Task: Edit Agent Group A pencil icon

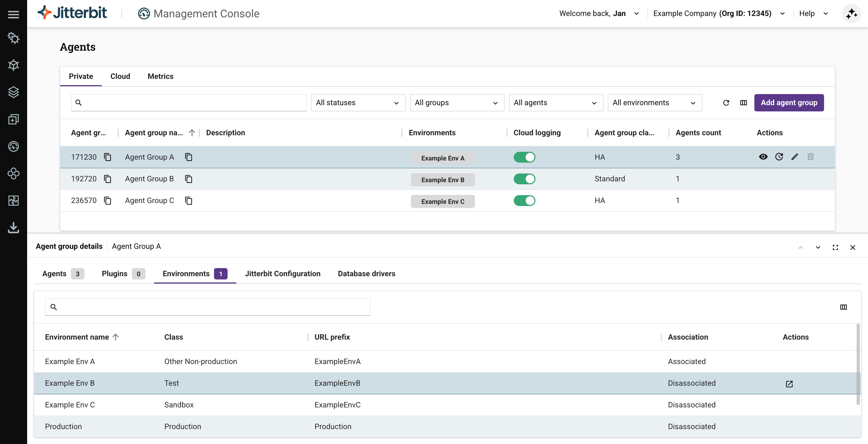Action: [794, 157]
